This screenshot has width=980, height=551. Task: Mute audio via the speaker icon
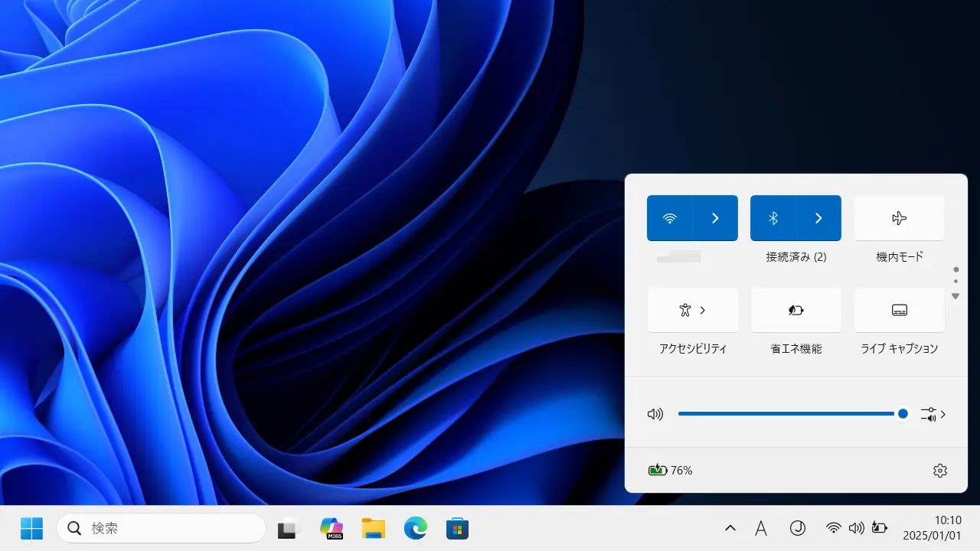click(x=655, y=413)
